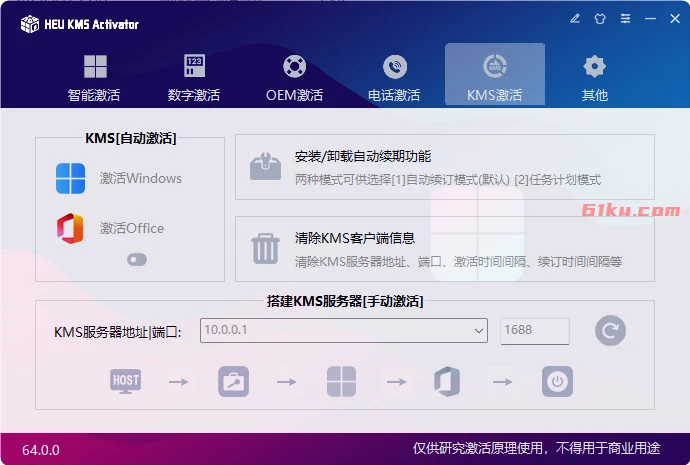Image resolution: width=690 pixels, height=465 pixels.
Task: Click the blue Windows logo icon
Action: coord(70,178)
